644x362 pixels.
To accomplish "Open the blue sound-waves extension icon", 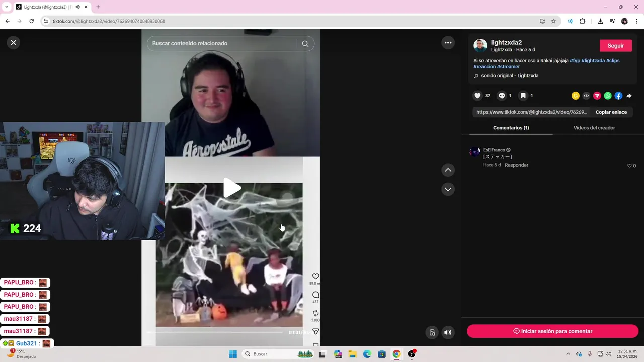I will point(570,21).
